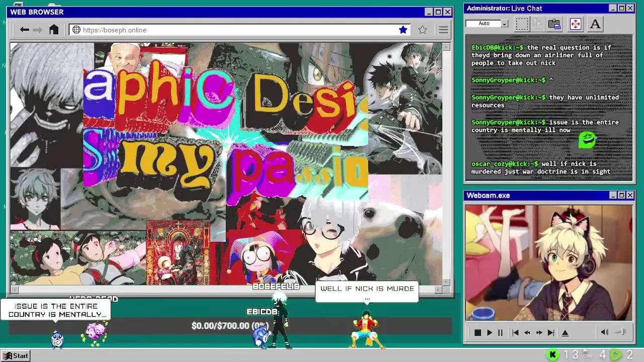Click the globe icon in address bar
The height and width of the screenshot is (362, 644).
[x=76, y=30]
